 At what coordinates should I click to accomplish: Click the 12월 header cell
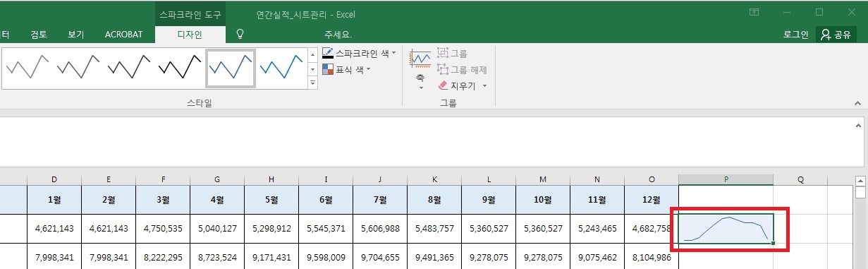652,200
